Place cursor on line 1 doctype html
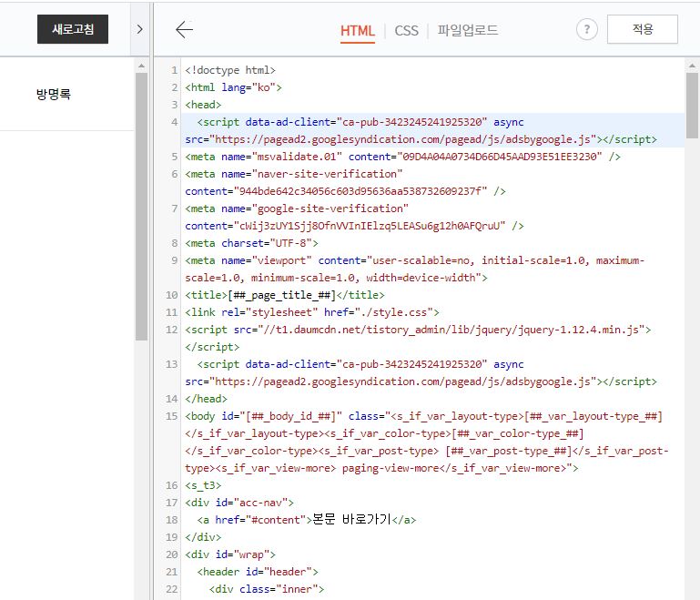This screenshot has height=600, width=700. pos(230,70)
